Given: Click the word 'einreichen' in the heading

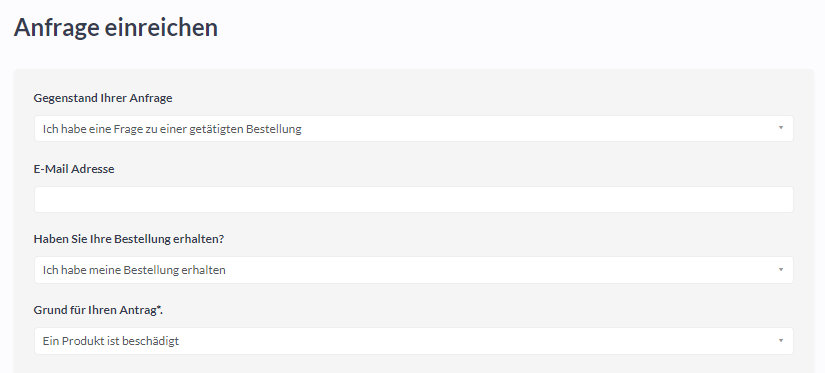Looking at the screenshot, I should [x=161, y=27].
